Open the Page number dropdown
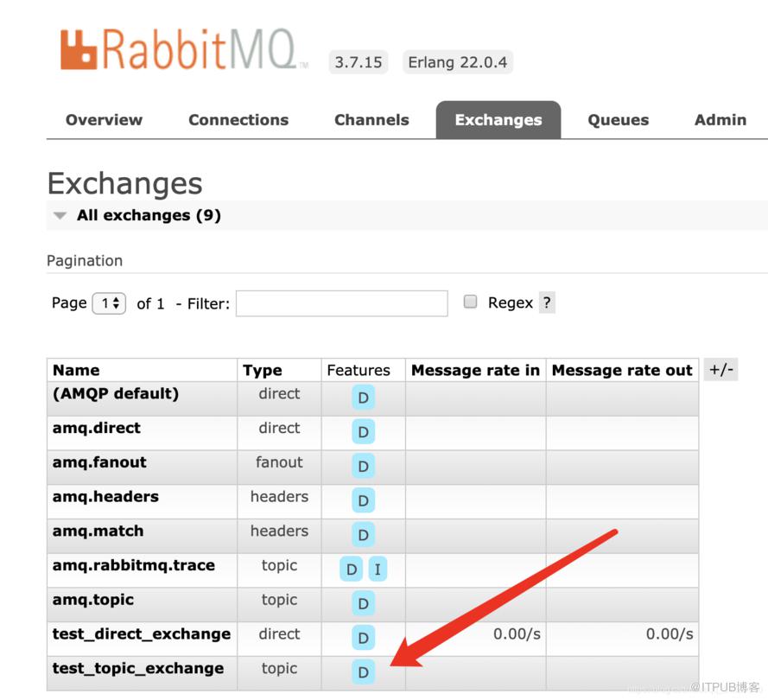The height and width of the screenshot is (700, 768). click(x=109, y=303)
